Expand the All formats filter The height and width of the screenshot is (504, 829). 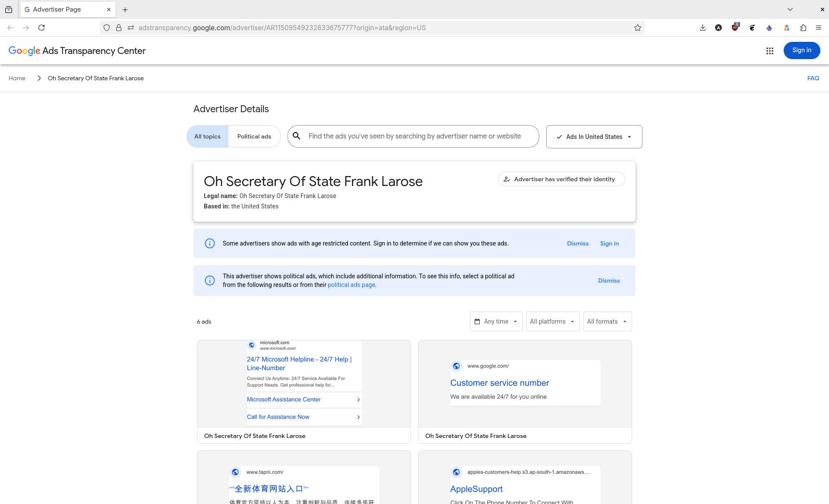[x=608, y=321]
